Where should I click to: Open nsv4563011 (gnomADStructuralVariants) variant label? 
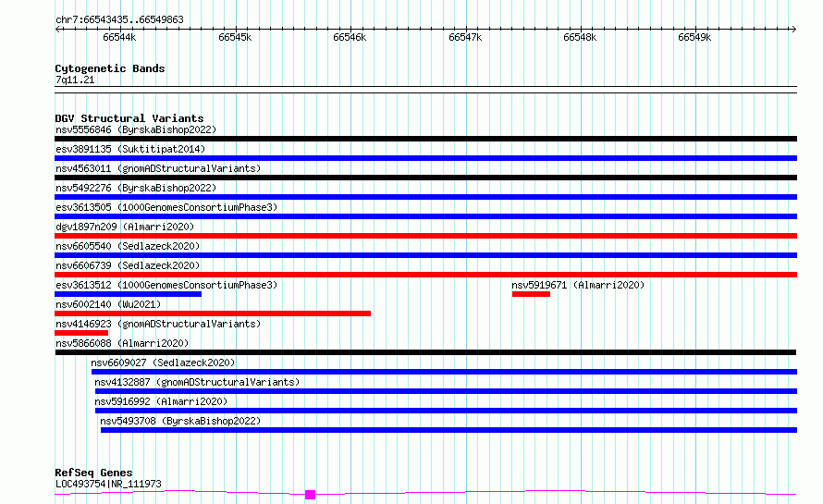point(158,168)
